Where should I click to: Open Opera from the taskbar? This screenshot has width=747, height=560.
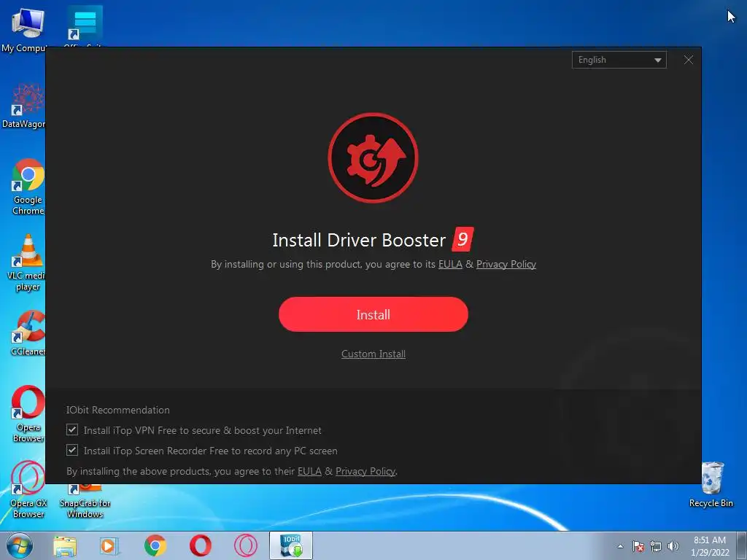coord(201,545)
